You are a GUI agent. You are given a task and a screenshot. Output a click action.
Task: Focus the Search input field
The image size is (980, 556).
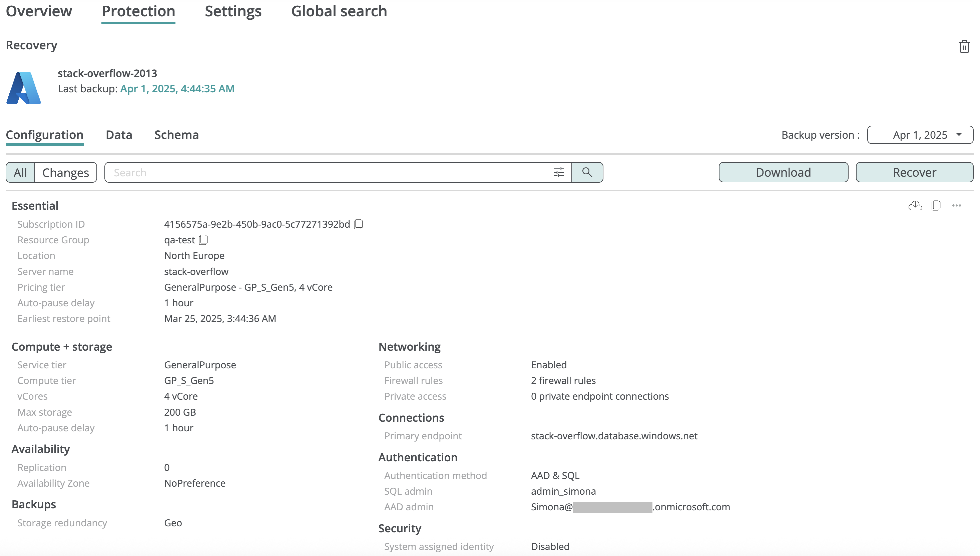[329, 173]
